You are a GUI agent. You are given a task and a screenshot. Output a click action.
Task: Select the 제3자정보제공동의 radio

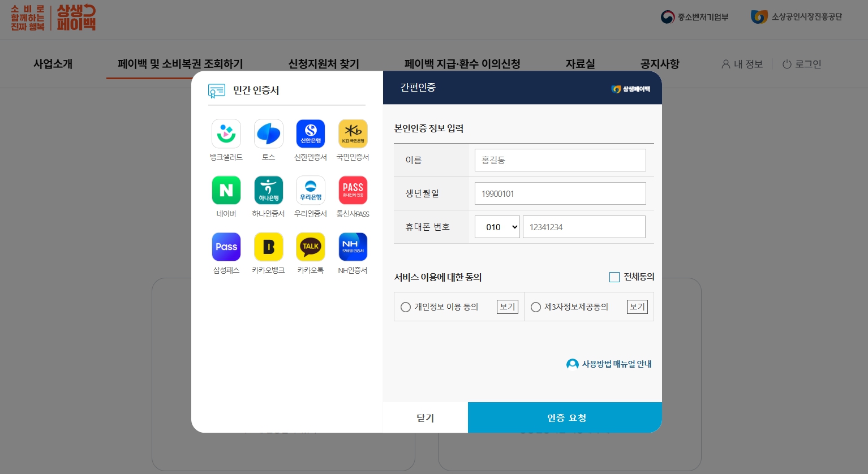click(x=536, y=307)
